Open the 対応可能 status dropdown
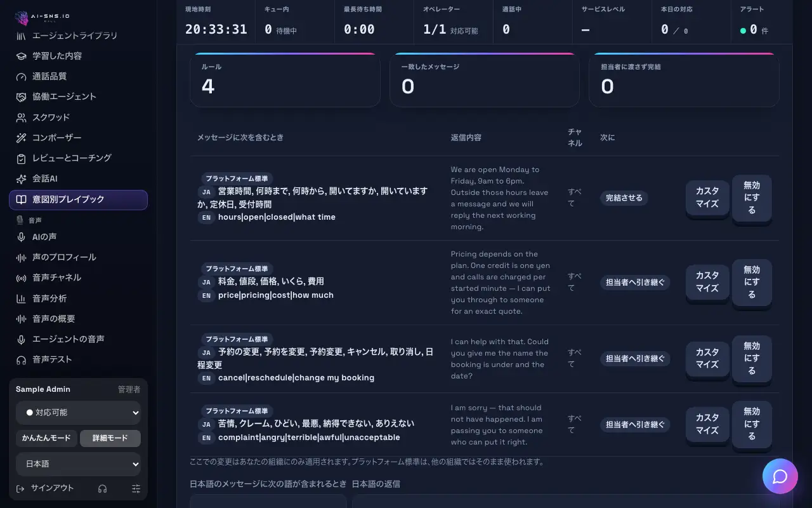This screenshot has width=812, height=508. click(x=78, y=412)
